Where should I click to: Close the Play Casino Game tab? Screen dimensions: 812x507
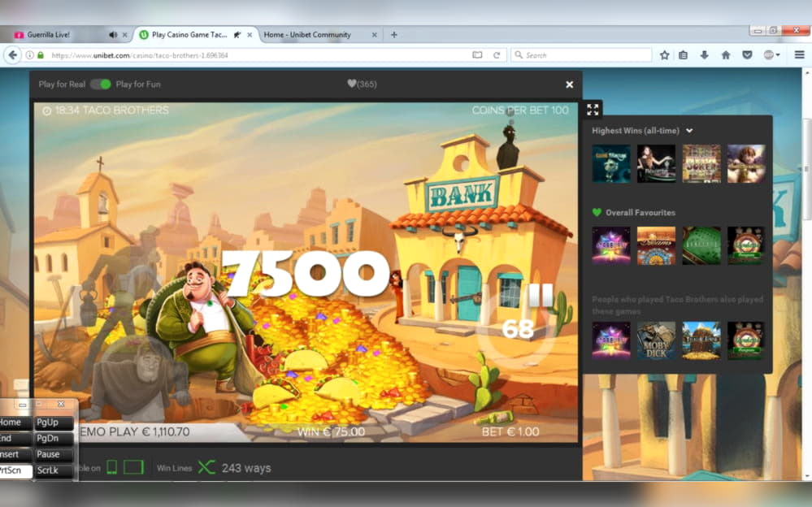tap(250, 35)
